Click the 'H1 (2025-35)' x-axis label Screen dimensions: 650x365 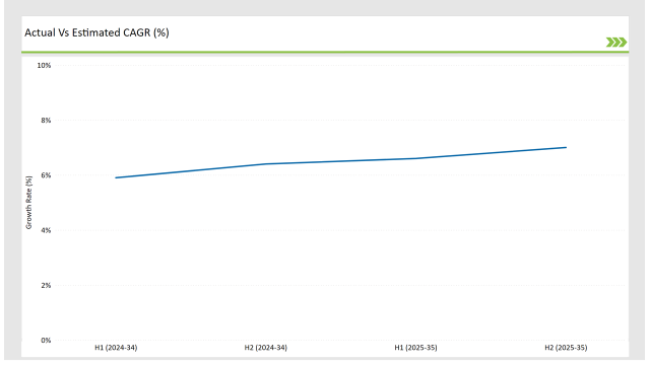click(416, 348)
